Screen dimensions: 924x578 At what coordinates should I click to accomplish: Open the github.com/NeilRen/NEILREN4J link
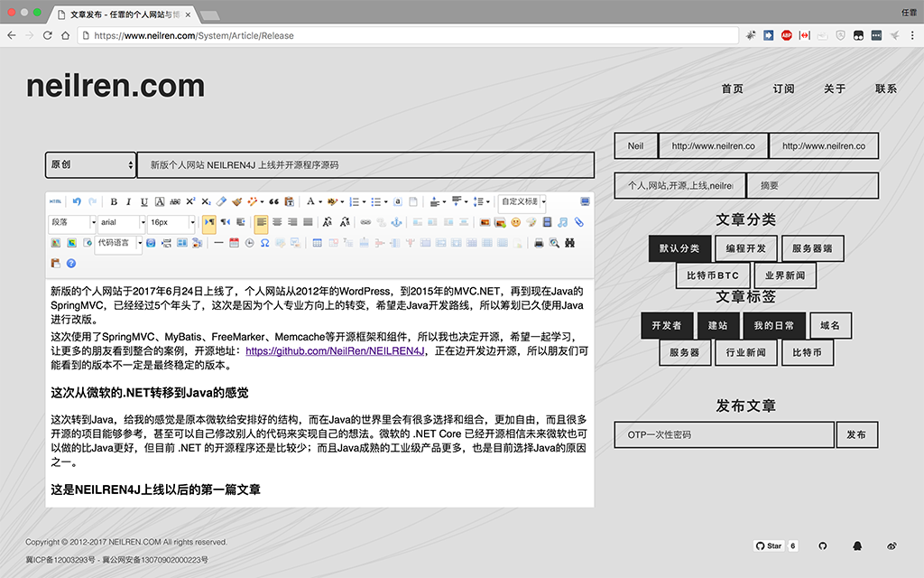[x=335, y=351]
